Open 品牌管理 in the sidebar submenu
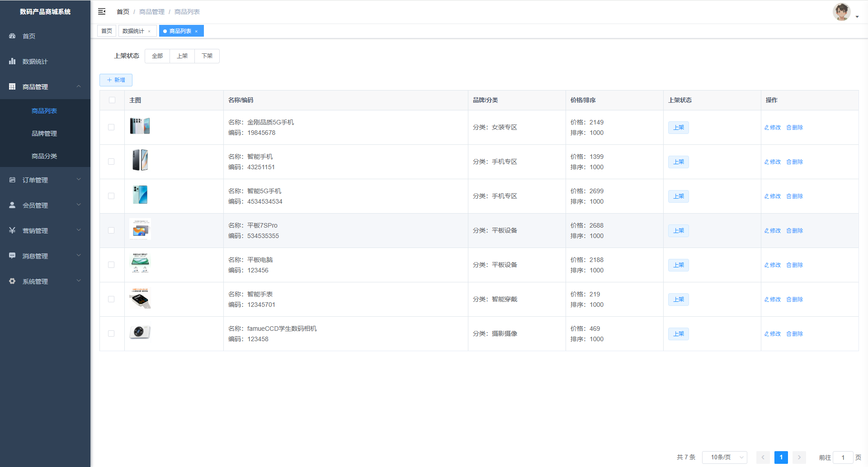The width and height of the screenshot is (868, 467). 44,133
